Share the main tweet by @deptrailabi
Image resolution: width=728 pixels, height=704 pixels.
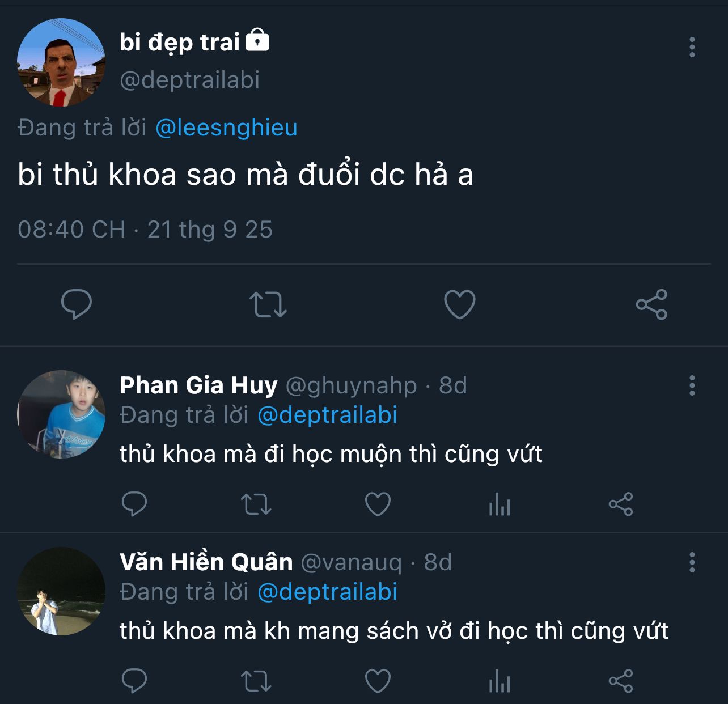651,304
